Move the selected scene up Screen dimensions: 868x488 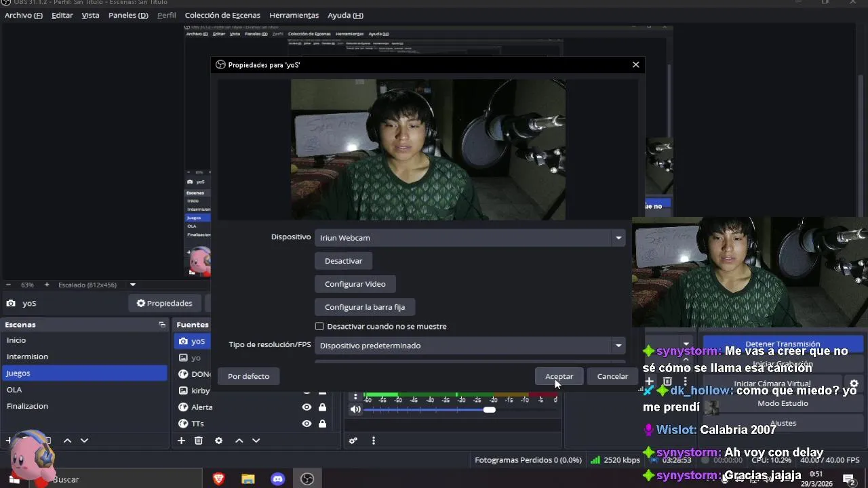click(x=67, y=441)
